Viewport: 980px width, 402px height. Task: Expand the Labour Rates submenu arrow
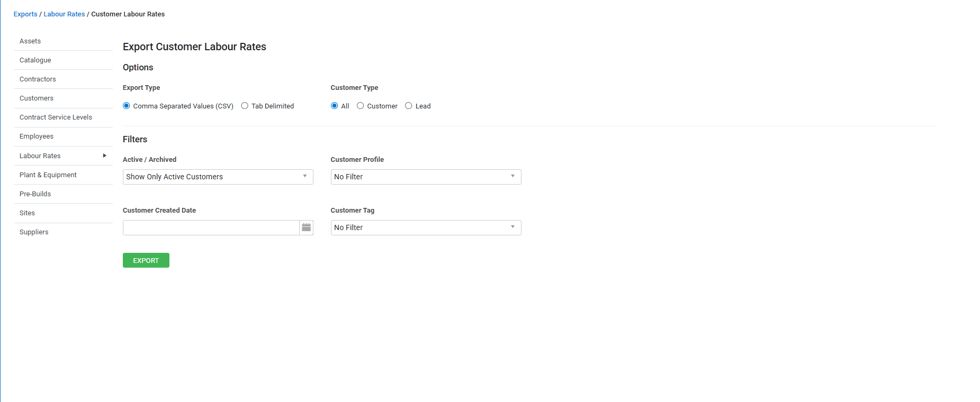(104, 156)
